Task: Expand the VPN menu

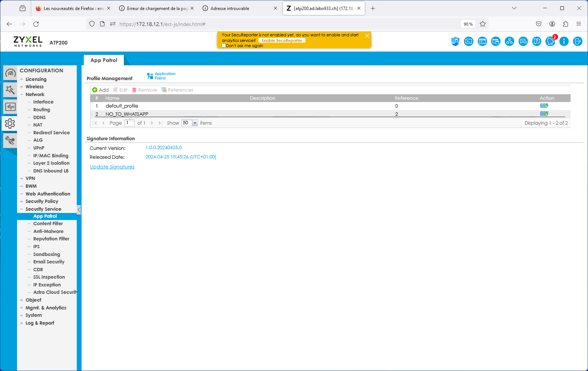Action: pos(22,178)
